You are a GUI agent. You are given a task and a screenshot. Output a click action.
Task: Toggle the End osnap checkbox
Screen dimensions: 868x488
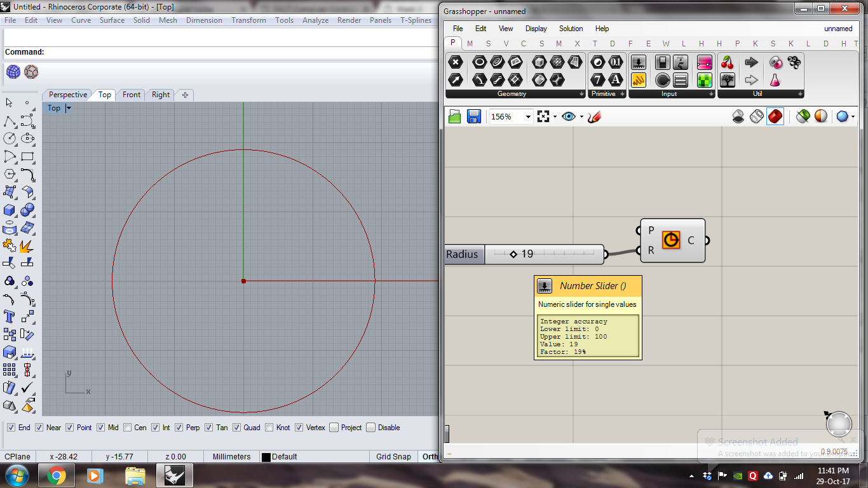tap(11, 428)
